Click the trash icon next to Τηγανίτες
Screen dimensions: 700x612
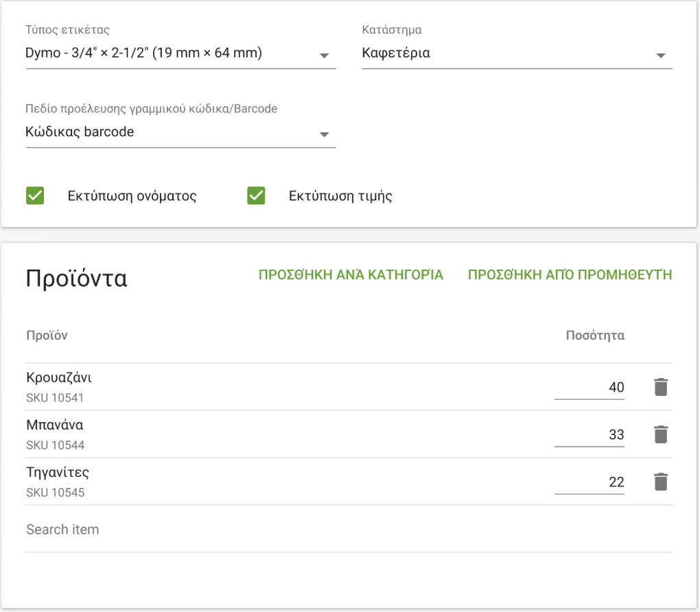click(660, 482)
